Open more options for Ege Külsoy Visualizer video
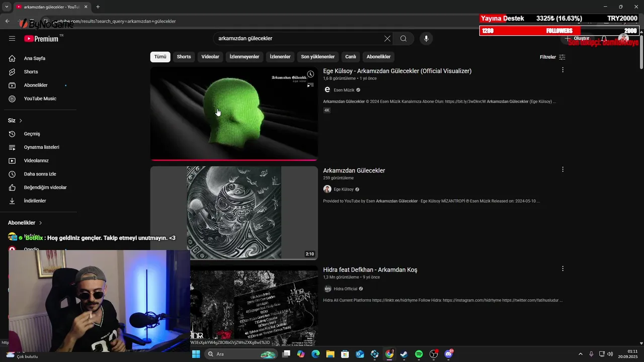Viewport: 644px width, 362px height. (562, 70)
